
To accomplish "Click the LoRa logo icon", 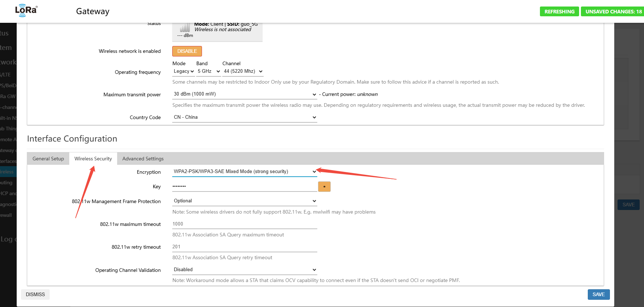I will 26,10.
